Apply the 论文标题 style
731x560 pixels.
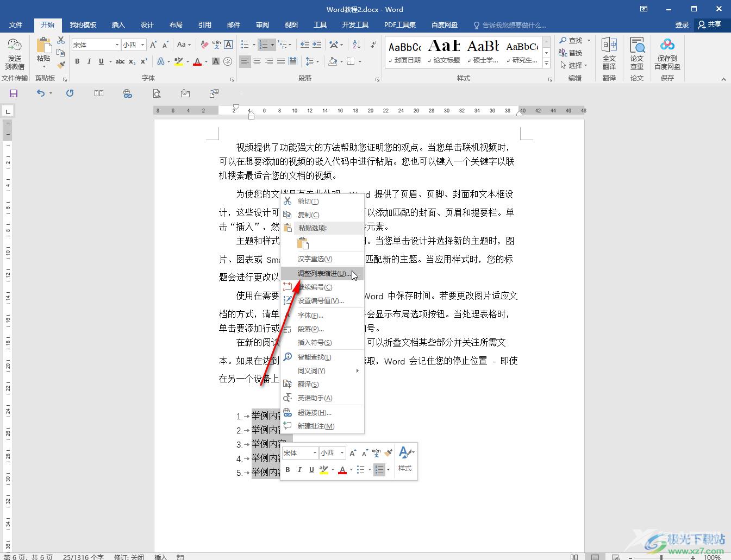click(444, 52)
